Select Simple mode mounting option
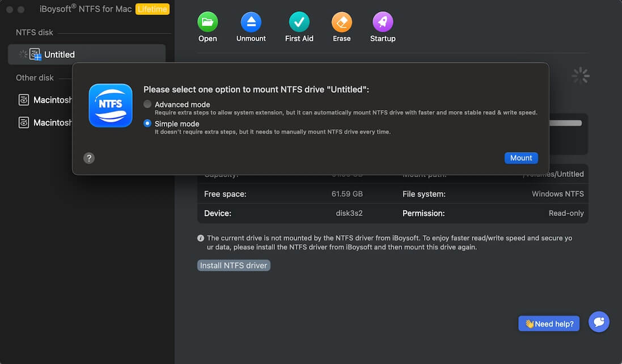 tap(147, 124)
